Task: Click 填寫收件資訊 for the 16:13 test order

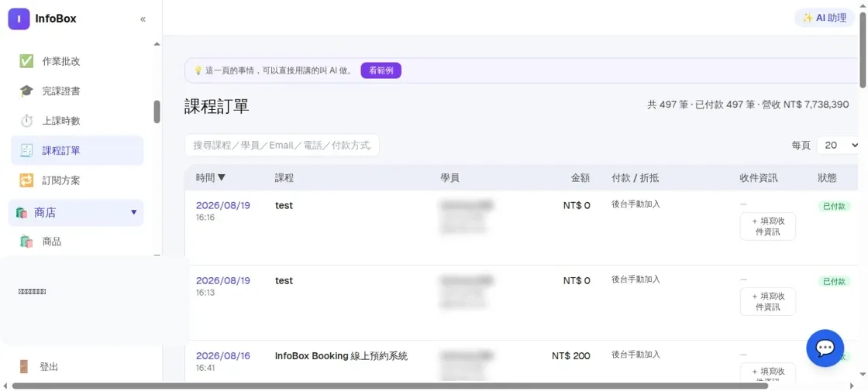Action: tap(768, 301)
